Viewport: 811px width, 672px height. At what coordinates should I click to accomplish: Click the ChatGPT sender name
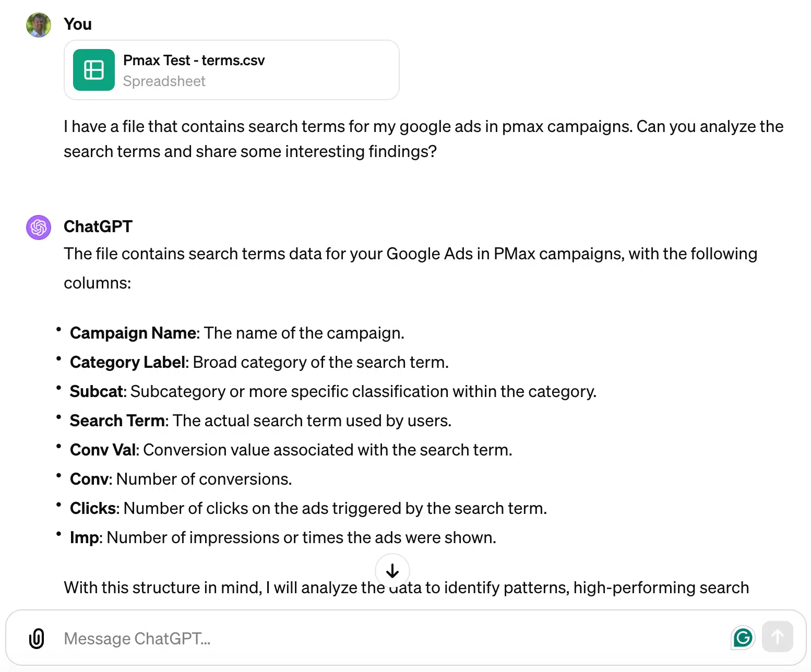tap(98, 226)
